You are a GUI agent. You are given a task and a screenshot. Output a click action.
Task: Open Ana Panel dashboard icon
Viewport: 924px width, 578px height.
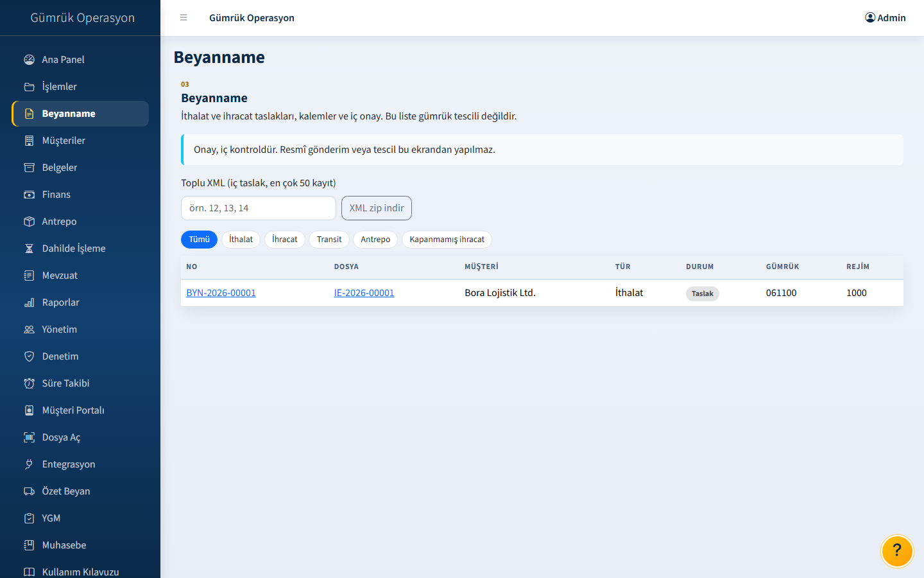(x=29, y=60)
